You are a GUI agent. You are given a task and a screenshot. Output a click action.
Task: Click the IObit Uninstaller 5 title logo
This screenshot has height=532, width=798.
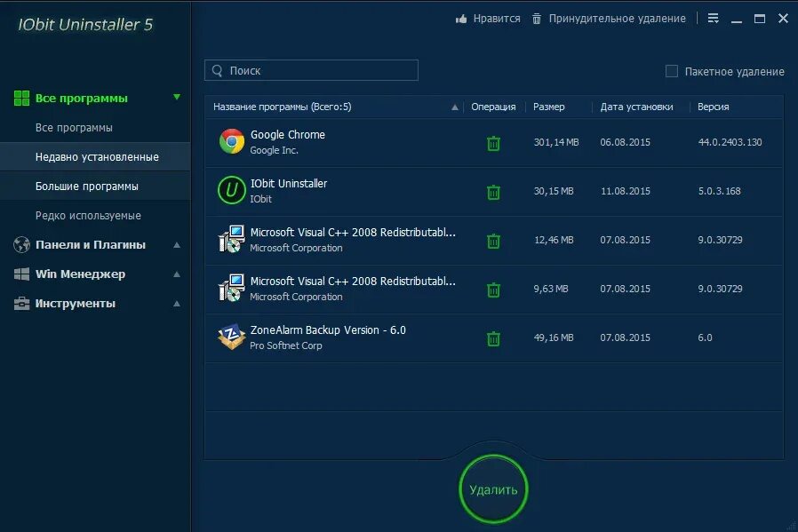(85, 24)
